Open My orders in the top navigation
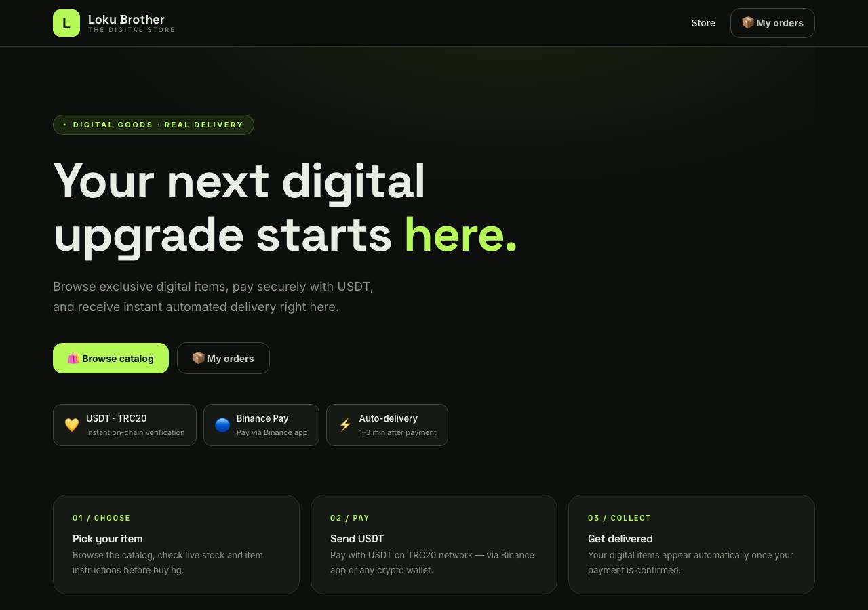Image resolution: width=868 pixels, height=610 pixels. 772,23
